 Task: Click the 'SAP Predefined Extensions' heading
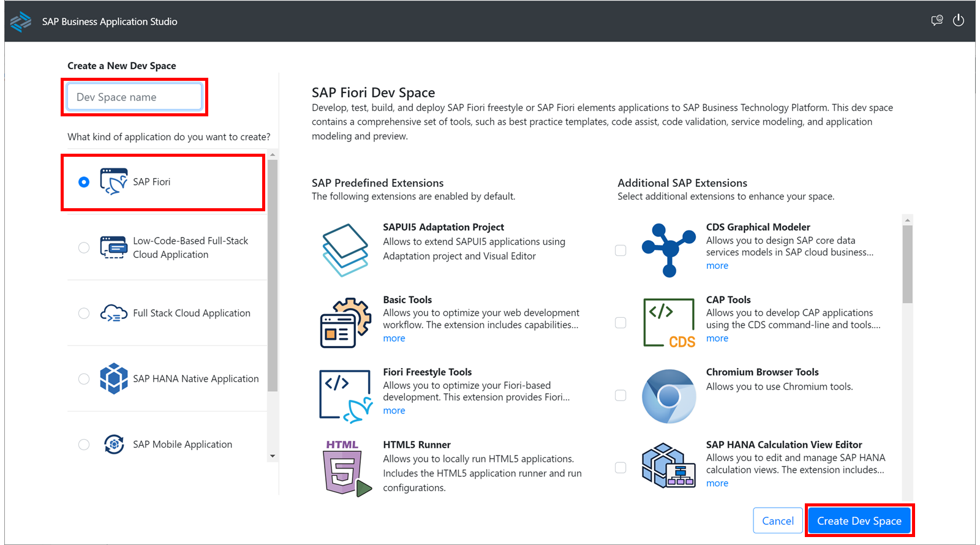coord(377,182)
